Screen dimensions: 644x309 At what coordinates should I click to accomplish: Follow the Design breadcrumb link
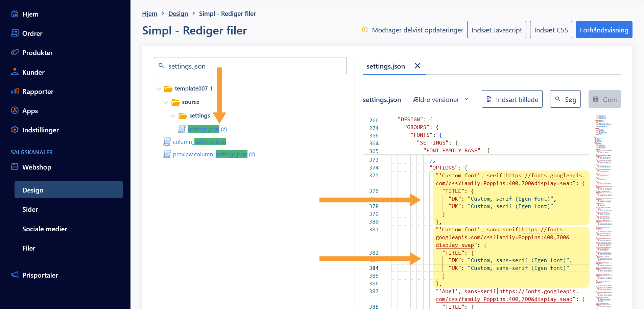click(178, 14)
